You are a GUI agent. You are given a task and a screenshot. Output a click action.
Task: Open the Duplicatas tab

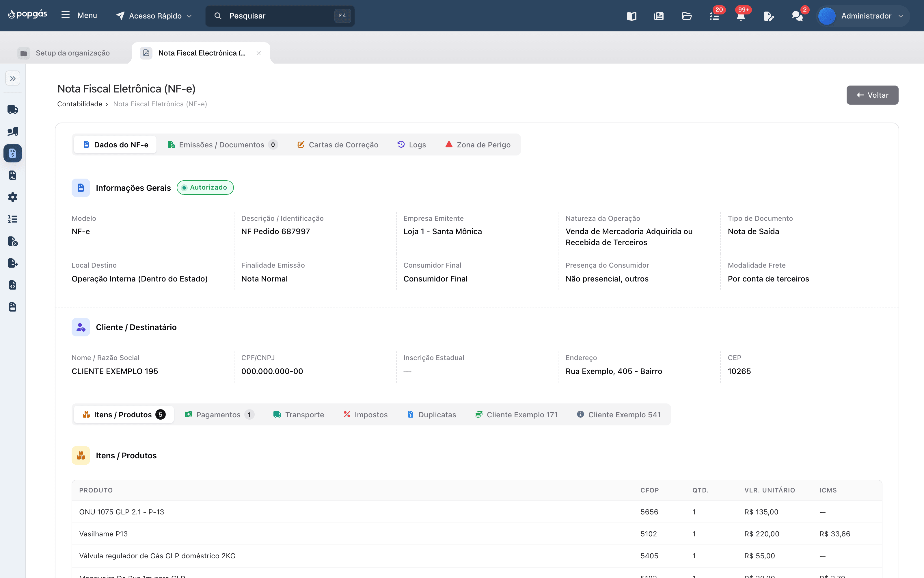coord(431,415)
